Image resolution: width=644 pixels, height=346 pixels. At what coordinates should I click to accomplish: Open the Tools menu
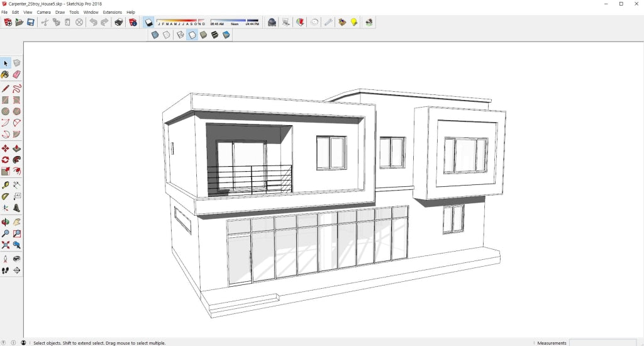point(74,13)
